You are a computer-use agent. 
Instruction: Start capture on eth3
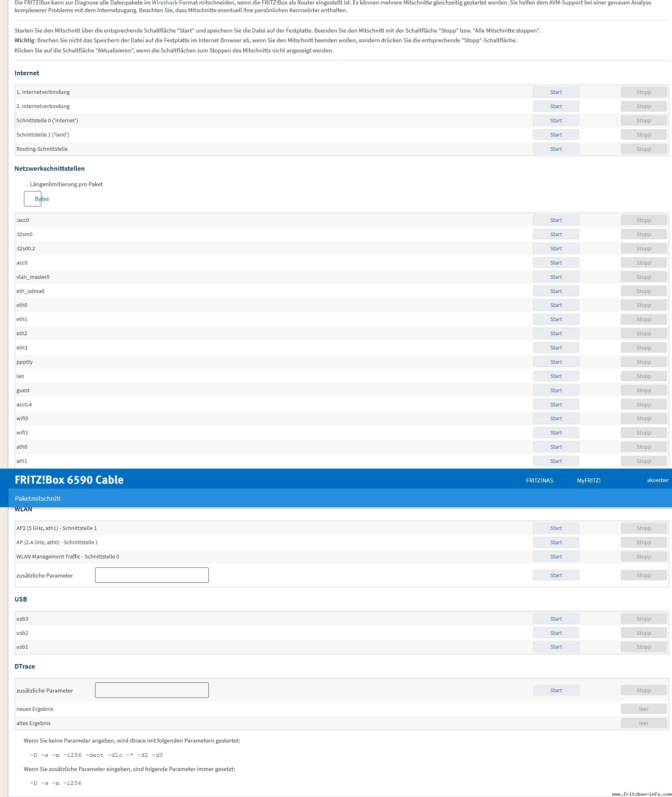556,348
